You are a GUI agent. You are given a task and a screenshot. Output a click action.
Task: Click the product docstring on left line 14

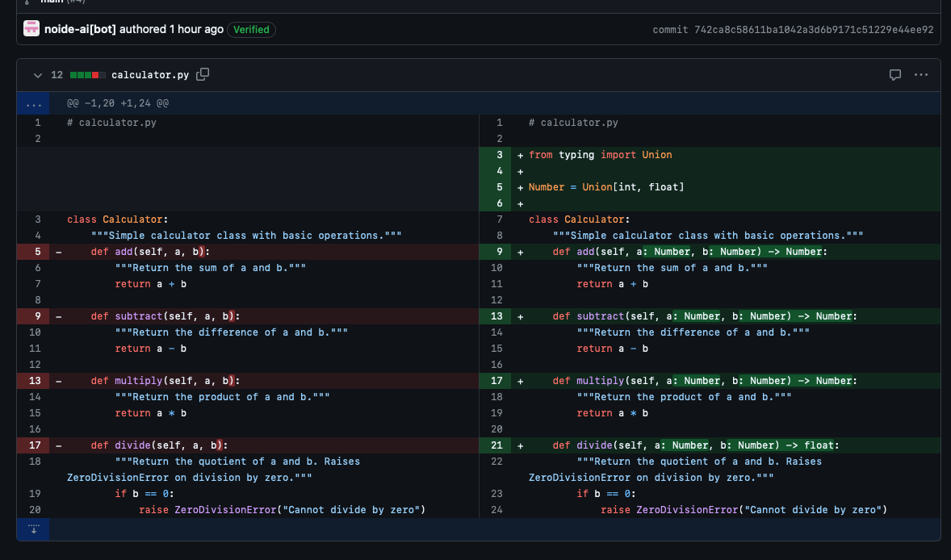(222, 397)
